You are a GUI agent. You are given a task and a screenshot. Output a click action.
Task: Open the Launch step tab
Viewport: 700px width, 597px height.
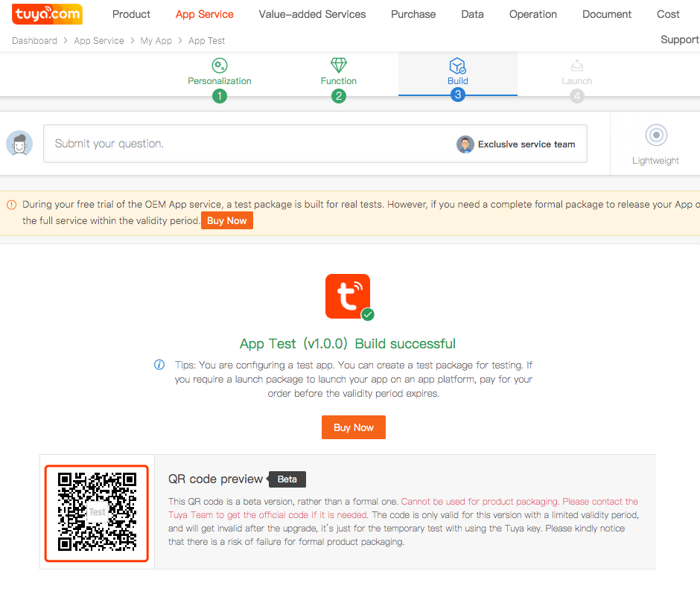pos(577,74)
